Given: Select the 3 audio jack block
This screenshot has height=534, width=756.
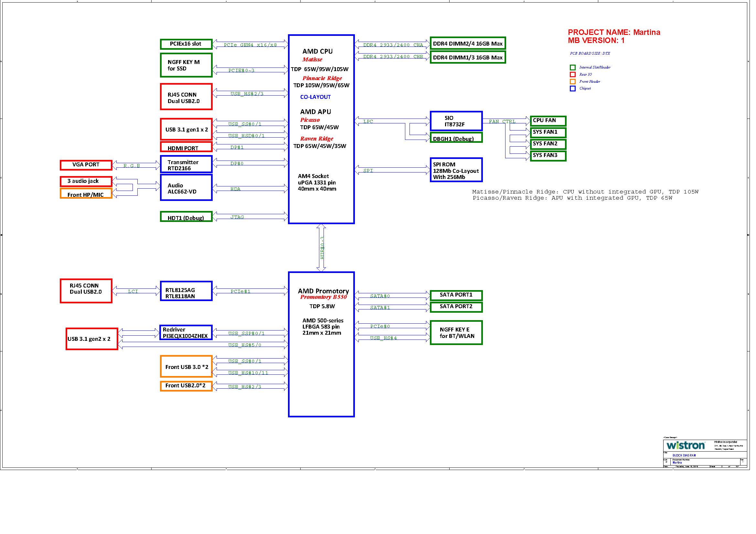Looking at the screenshot, I should pyautogui.click(x=87, y=182).
